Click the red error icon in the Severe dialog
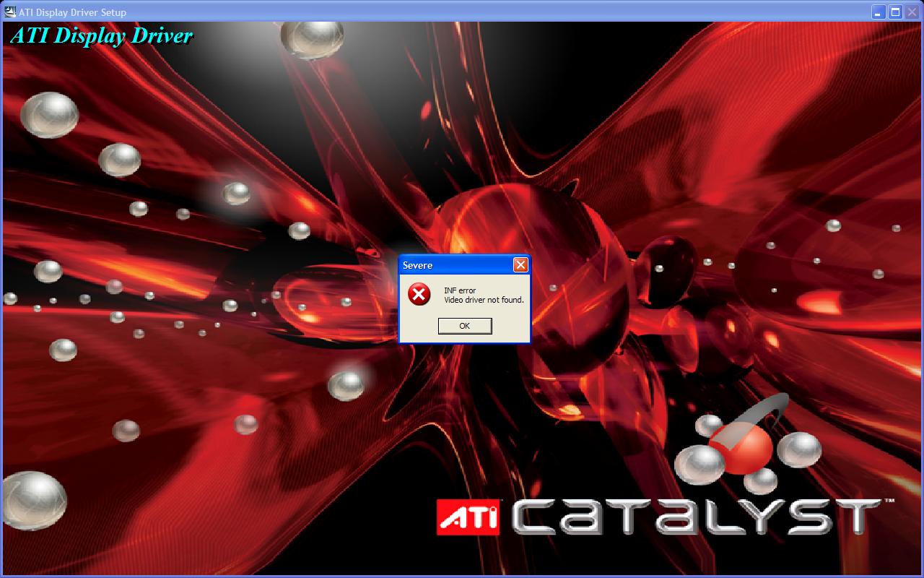 coord(419,295)
